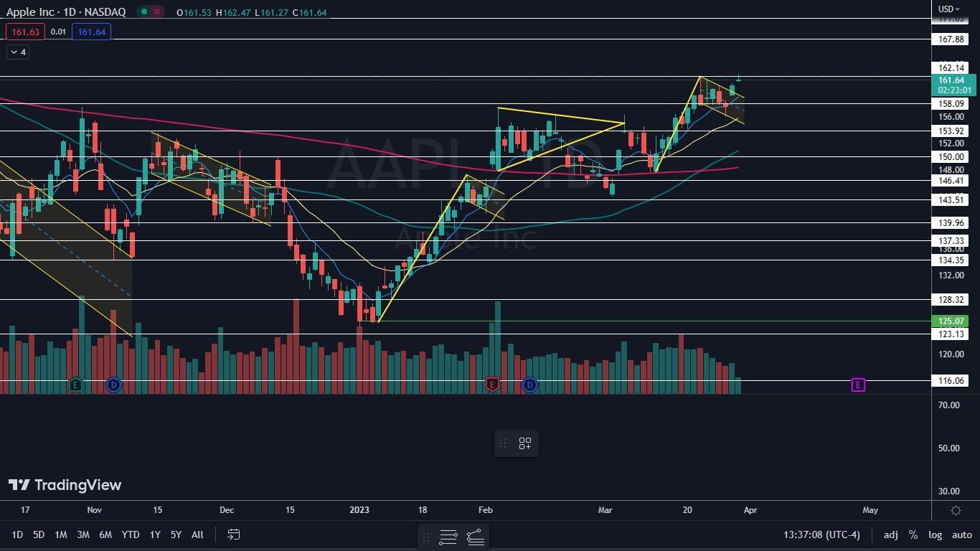Viewport: 980px width, 551px height.
Task: Select the 6M time range
Action: pyautogui.click(x=105, y=534)
